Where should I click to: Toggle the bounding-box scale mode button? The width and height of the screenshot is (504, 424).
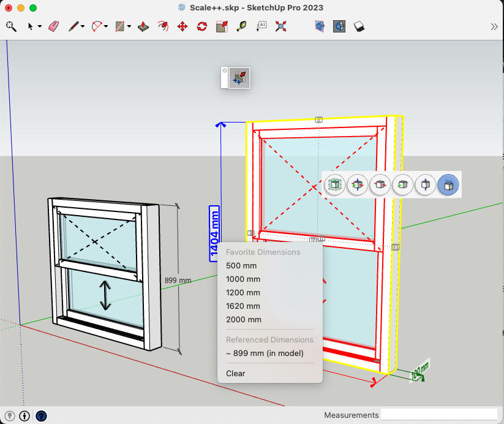[334, 184]
